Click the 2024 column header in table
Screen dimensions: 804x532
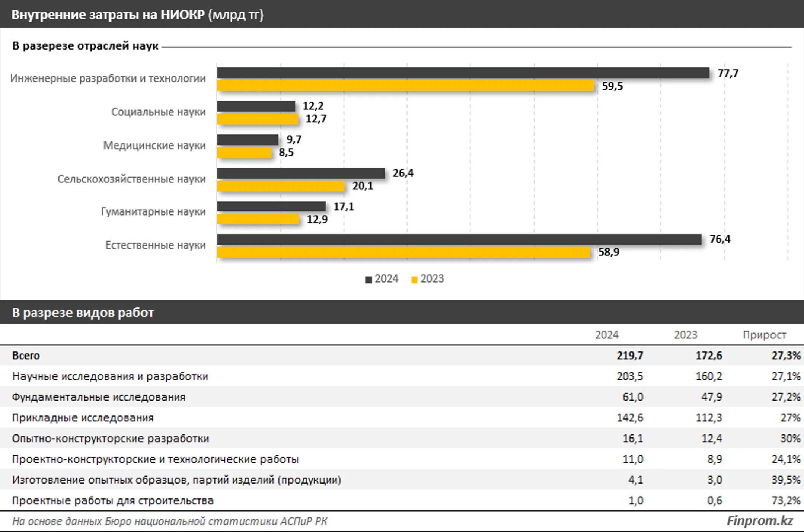coord(607,335)
